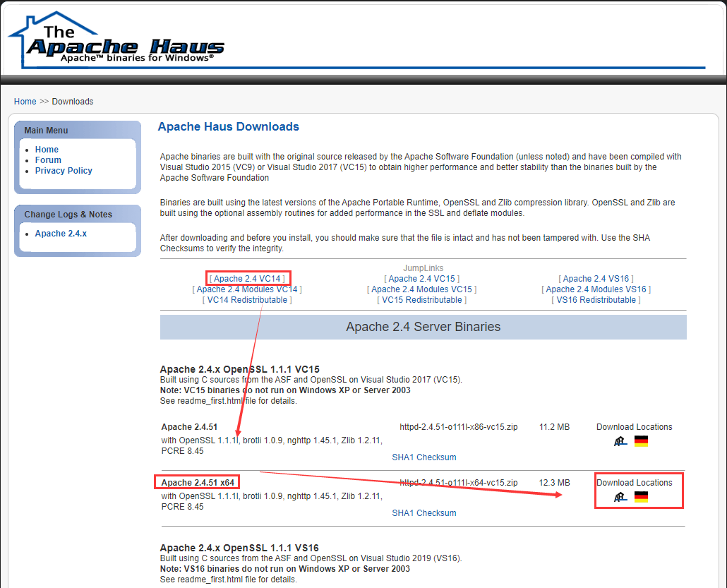Open the Apache 2.4.x change log link

(x=61, y=234)
